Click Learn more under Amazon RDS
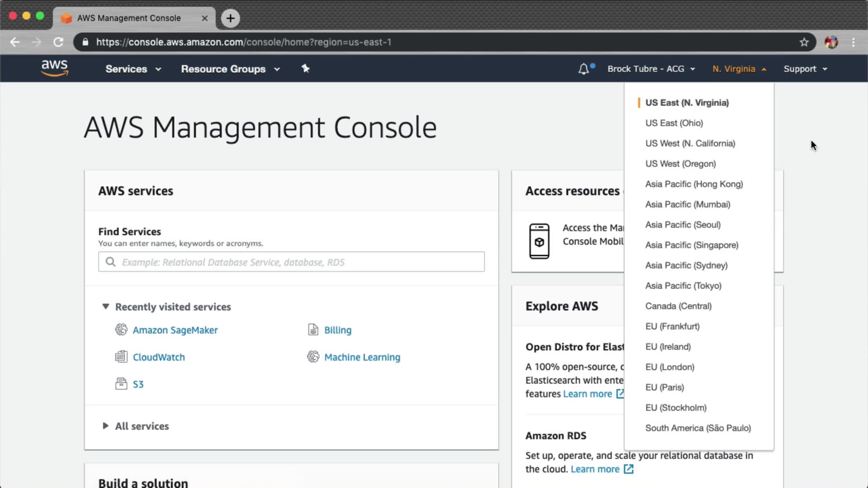The width and height of the screenshot is (868, 488). pyautogui.click(x=595, y=469)
